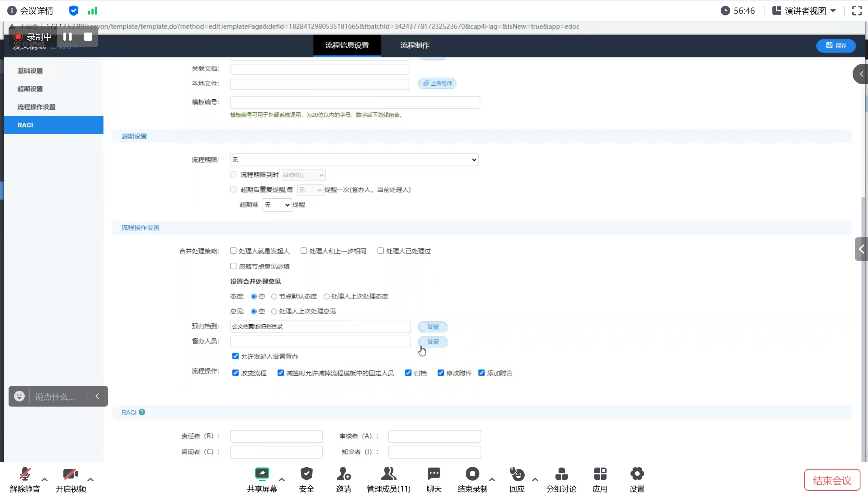The image size is (868, 497).
Task: Open the Security shield in toolbar
Action: coord(306,474)
